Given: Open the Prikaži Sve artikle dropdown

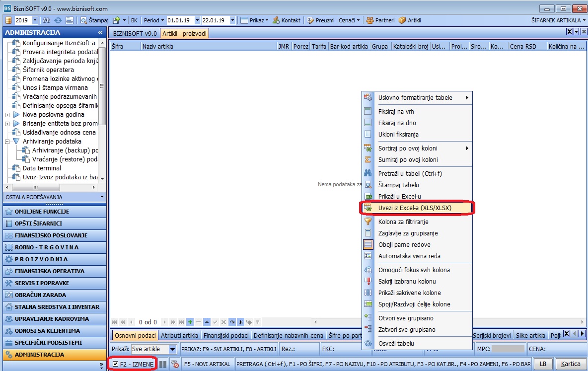Looking at the screenshot, I should 172,349.
